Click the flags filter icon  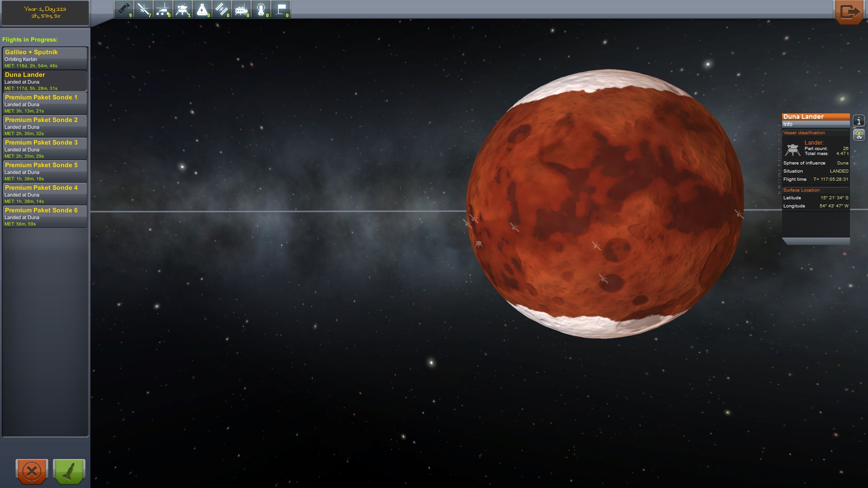click(x=281, y=9)
